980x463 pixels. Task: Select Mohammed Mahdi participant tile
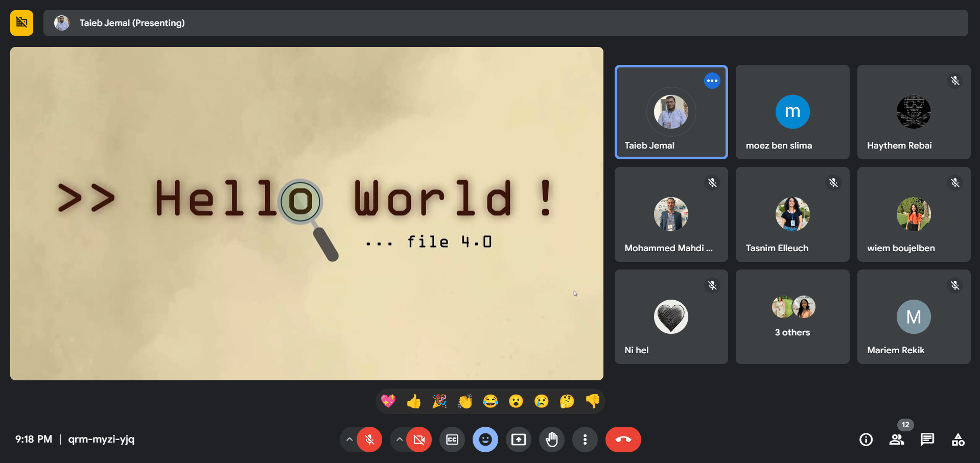(x=671, y=214)
